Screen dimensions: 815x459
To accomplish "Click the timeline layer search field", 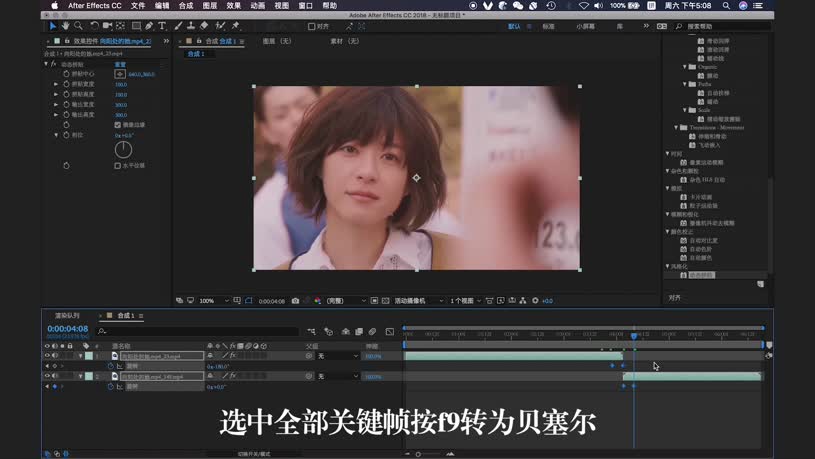I will 198,331.
